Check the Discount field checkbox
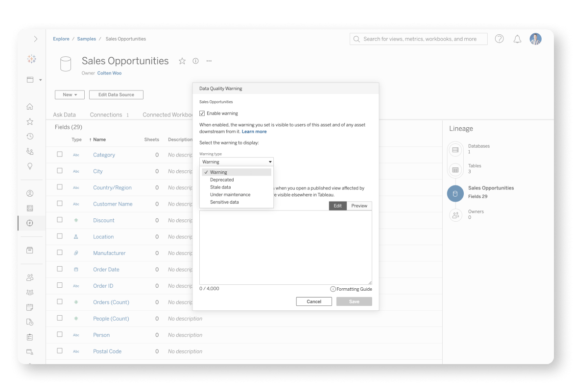The width and height of the screenshot is (573, 392). tap(60, 220)
